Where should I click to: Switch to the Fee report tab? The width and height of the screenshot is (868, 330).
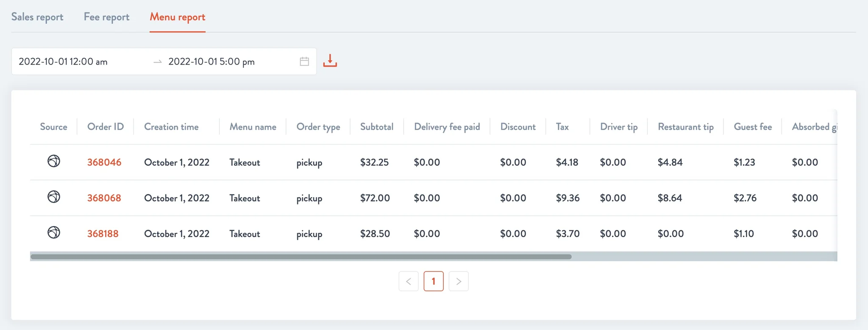pyautogui.click(x=106, y=17)
